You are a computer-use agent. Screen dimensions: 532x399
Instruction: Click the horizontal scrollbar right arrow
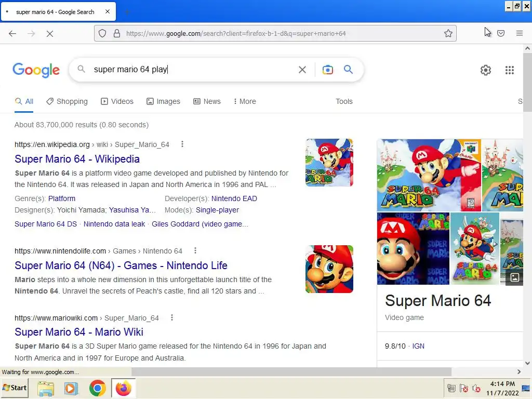click(519, 372)
